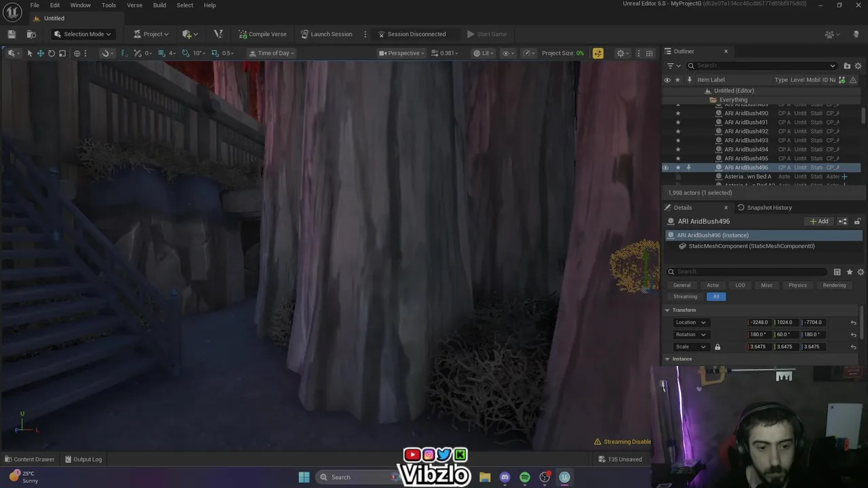Viewport: 868px width, 488px height.
Task: Open the viewport layout grid icon
Action: (x=649, y=53)
